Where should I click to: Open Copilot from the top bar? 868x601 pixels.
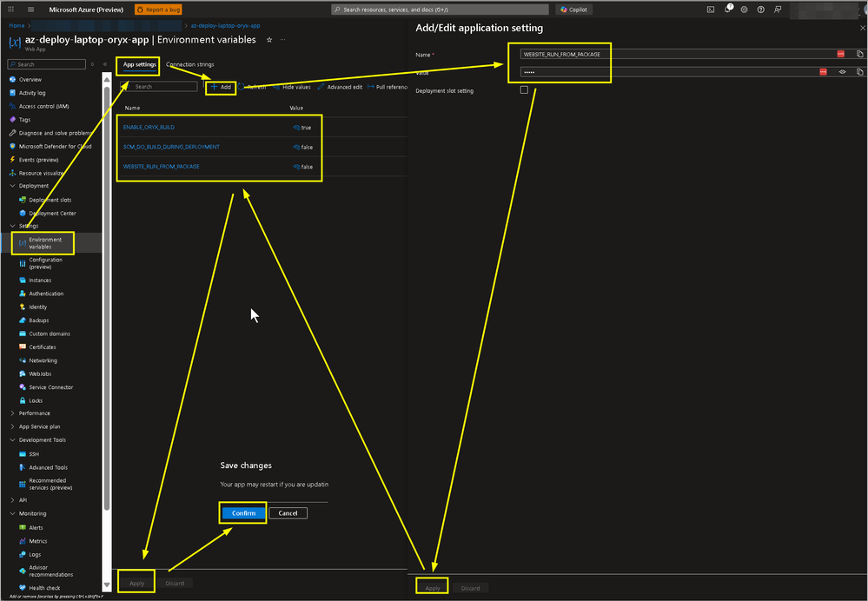coord(573,10)
